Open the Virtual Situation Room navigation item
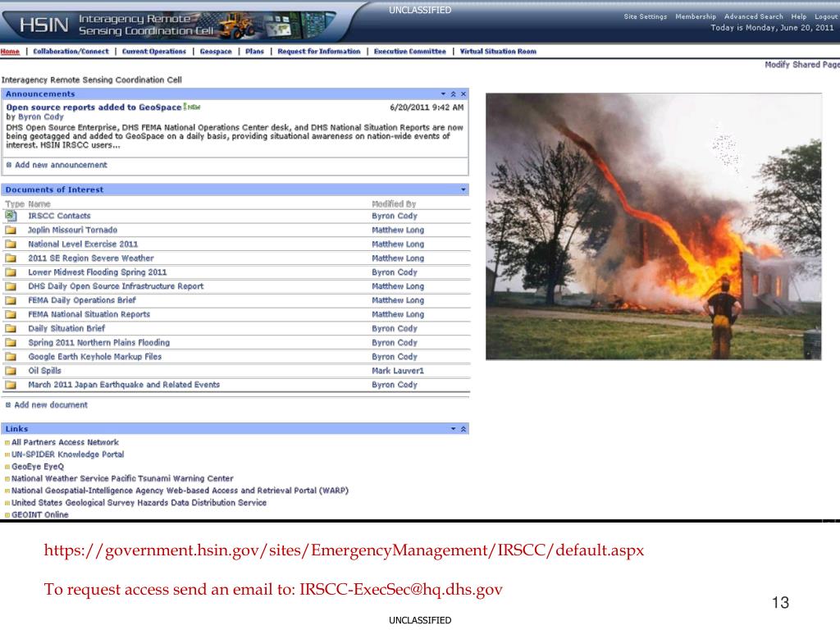The height and width of the screenshot is (630, 840). pyautogui.click(x=498, y=52)
